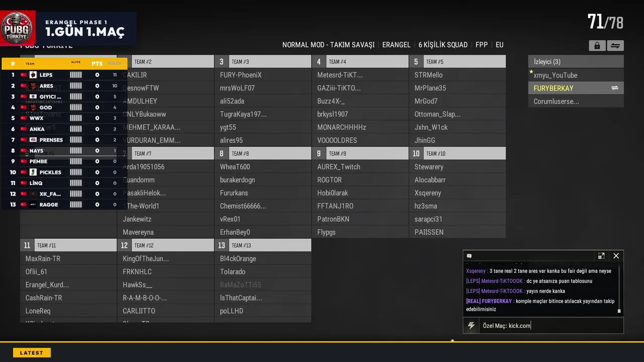Select the TEAM #8 header
Screen dimensions: 644x362
[x=263, y=153]
